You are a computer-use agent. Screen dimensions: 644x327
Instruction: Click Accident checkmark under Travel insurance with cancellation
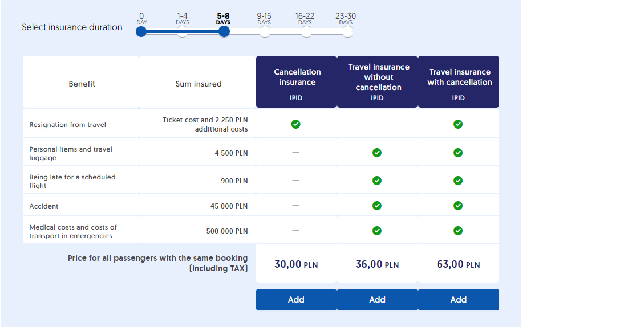(x=458, y=206)
